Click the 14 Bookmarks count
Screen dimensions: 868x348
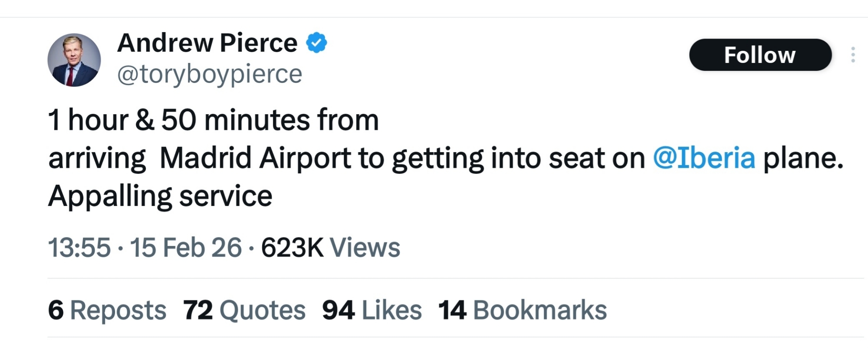[522, 310]
